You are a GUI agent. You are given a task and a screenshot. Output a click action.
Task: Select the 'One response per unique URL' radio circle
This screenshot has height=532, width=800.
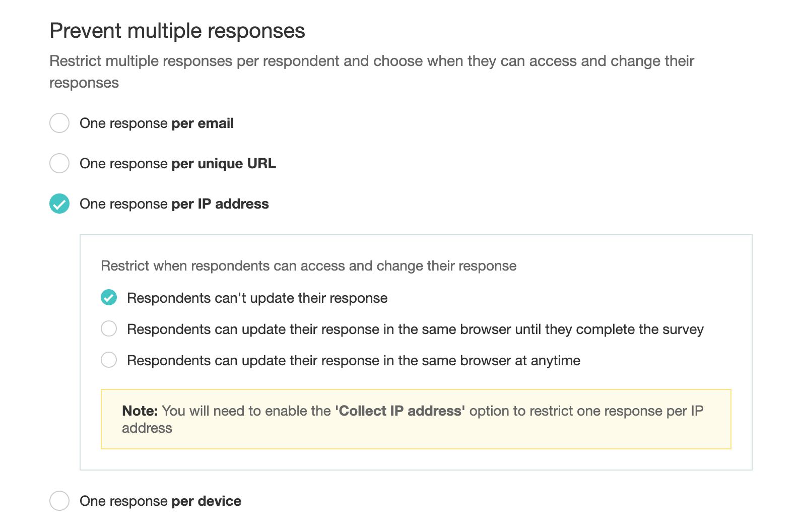coord(59,163)
